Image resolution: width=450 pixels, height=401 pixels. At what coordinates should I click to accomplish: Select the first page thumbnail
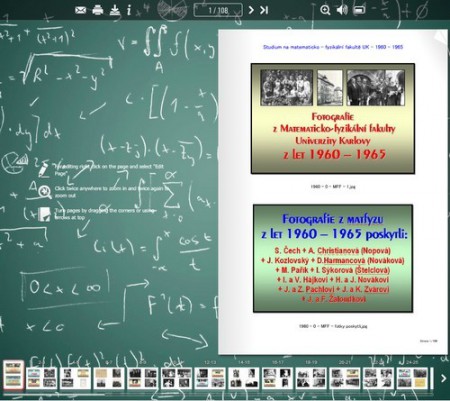click(x=14, y=375)
